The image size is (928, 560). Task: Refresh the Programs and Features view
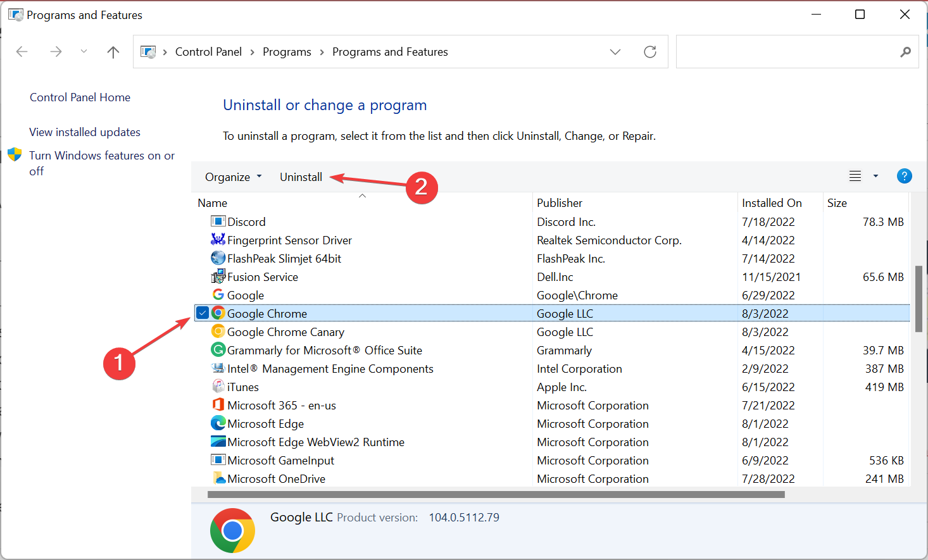pos(650,52)
